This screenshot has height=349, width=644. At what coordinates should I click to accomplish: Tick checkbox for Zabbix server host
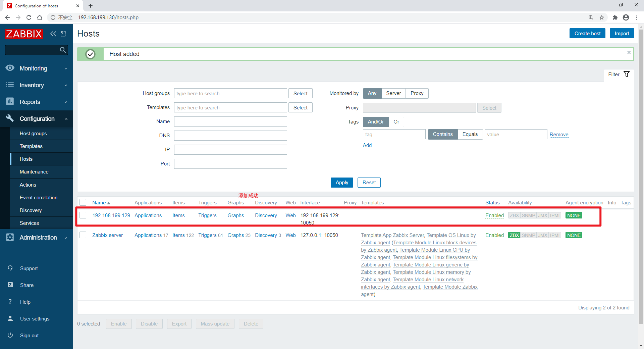click(x=83, y=235)
